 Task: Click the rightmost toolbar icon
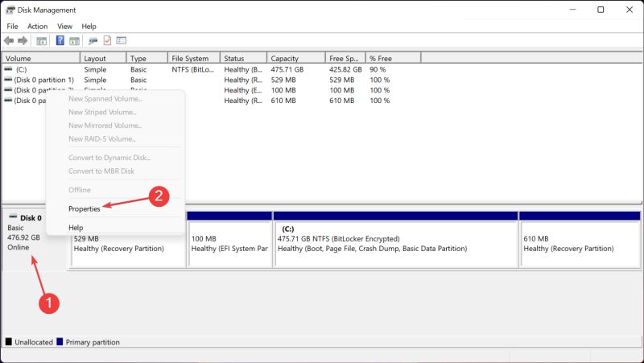(x=121, y=40)
